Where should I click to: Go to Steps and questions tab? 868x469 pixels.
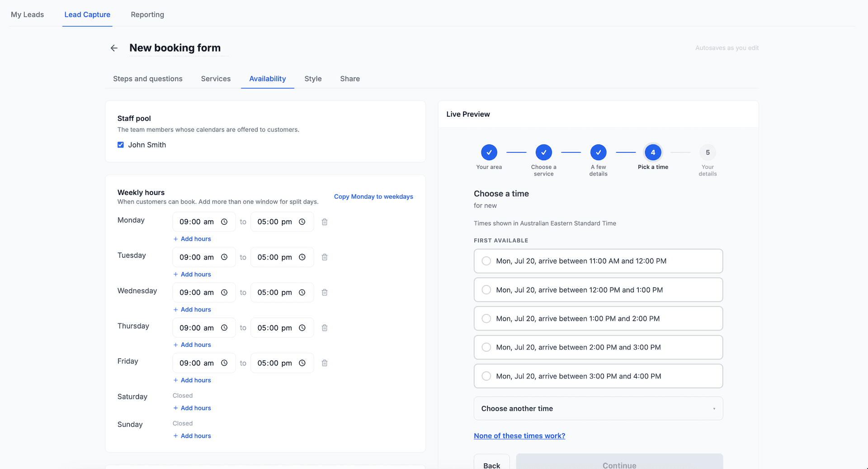148,79
